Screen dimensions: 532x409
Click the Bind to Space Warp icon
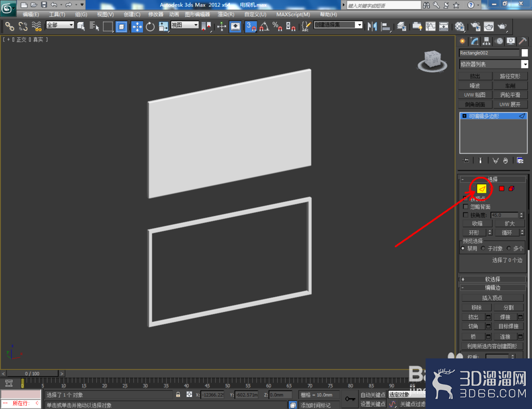(x=36, y=26)
